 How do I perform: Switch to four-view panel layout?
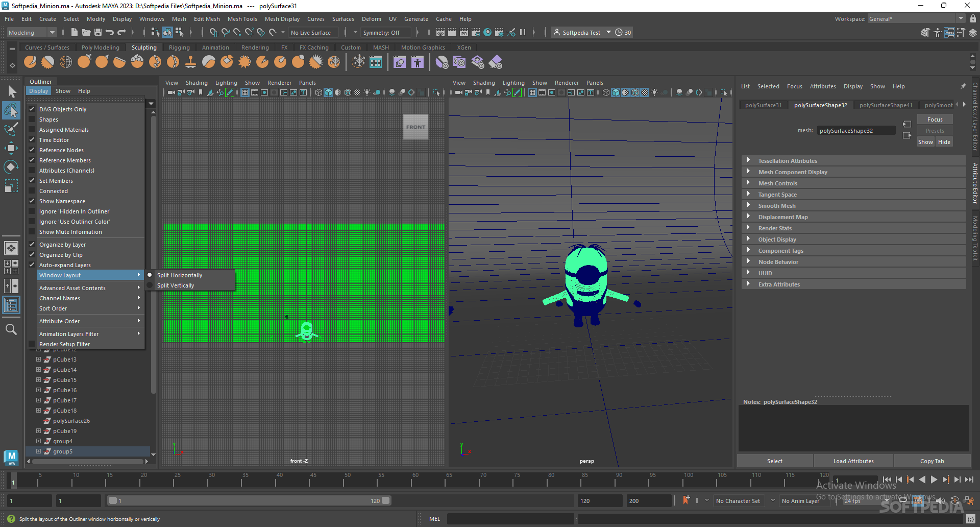tap(11, 267)
